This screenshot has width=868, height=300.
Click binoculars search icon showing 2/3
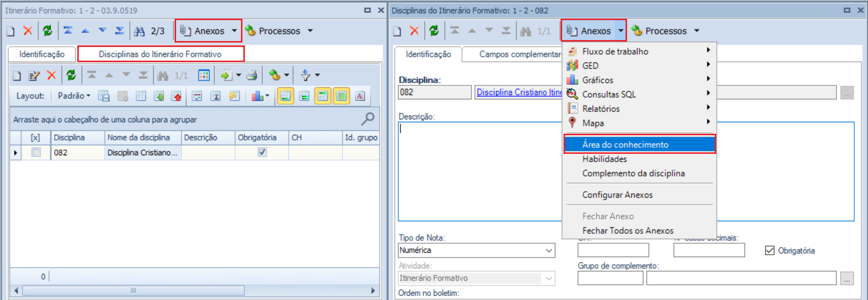(x=139, y=32)
